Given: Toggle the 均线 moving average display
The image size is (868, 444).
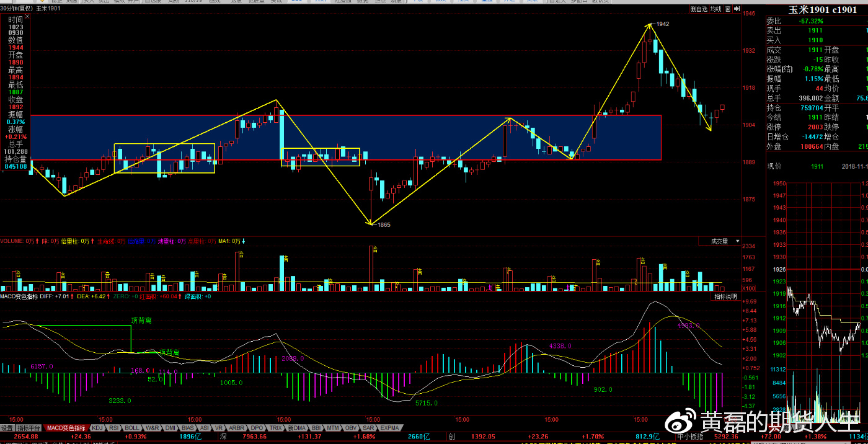Looking at the screenshot, I should click(716, 9).
